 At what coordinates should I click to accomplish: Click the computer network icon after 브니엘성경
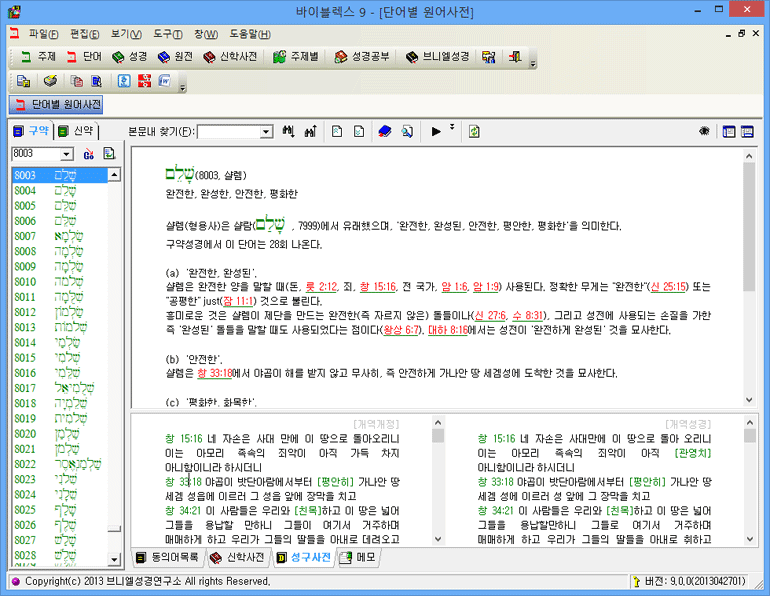(489, 57)
